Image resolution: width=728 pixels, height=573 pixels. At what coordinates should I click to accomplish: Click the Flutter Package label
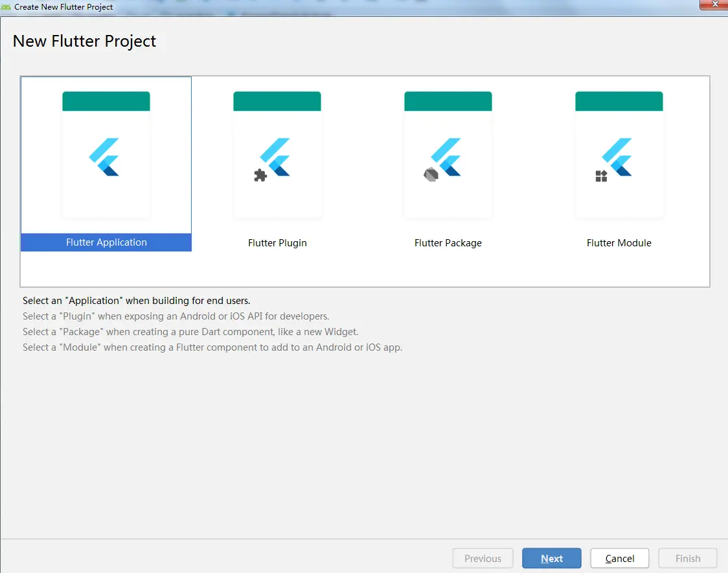click(x=448, y=243)
